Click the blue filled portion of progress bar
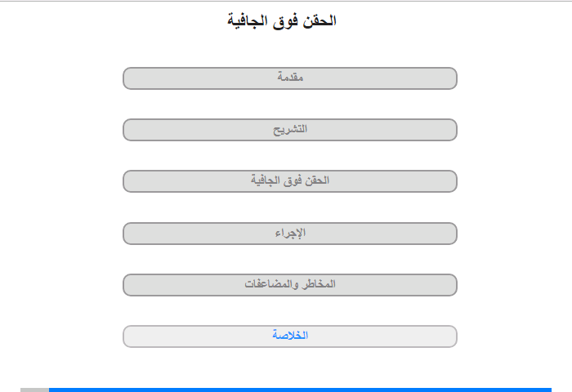The width and height of the screenshot is (572, 392). coord(299,390)
